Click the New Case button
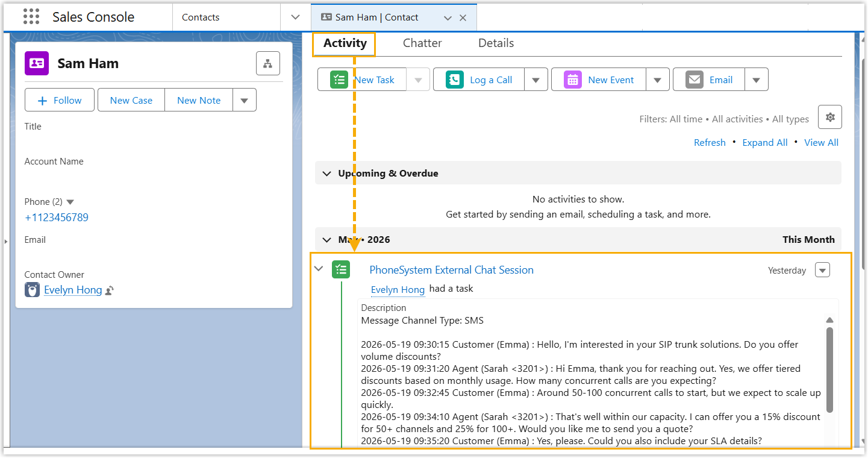Viewport: 868px width, 458px height. [131, 100]
